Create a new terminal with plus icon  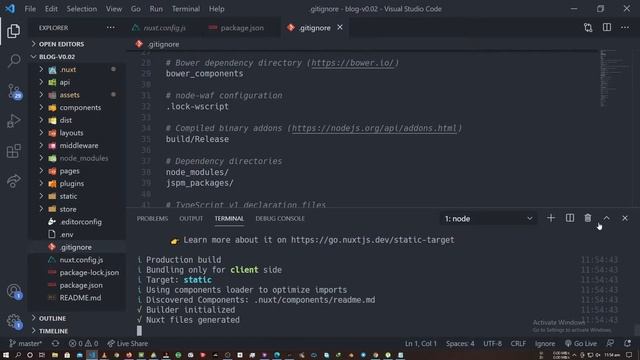tap(551, 218)
